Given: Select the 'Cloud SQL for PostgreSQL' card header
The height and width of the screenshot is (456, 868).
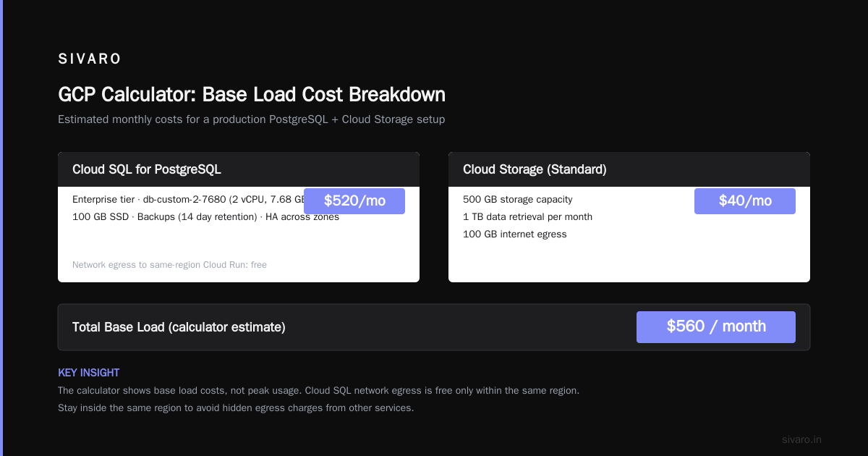Looking at the screenshot, I should [239, 169].
